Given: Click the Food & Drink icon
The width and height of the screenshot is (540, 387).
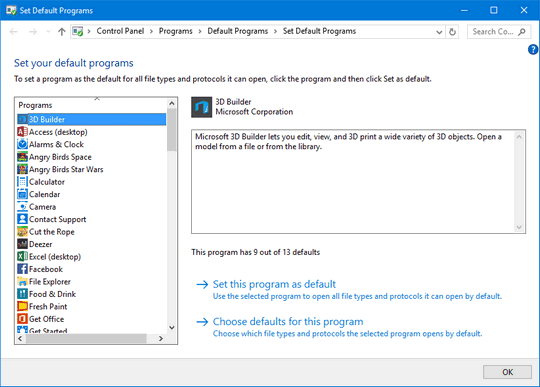Looking at the screenshot, I should (22, 294).
